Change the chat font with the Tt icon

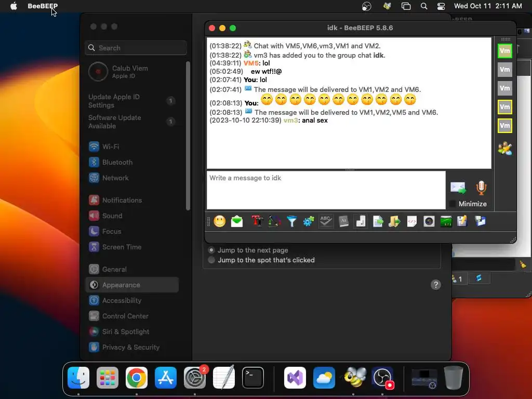point(257,221)
